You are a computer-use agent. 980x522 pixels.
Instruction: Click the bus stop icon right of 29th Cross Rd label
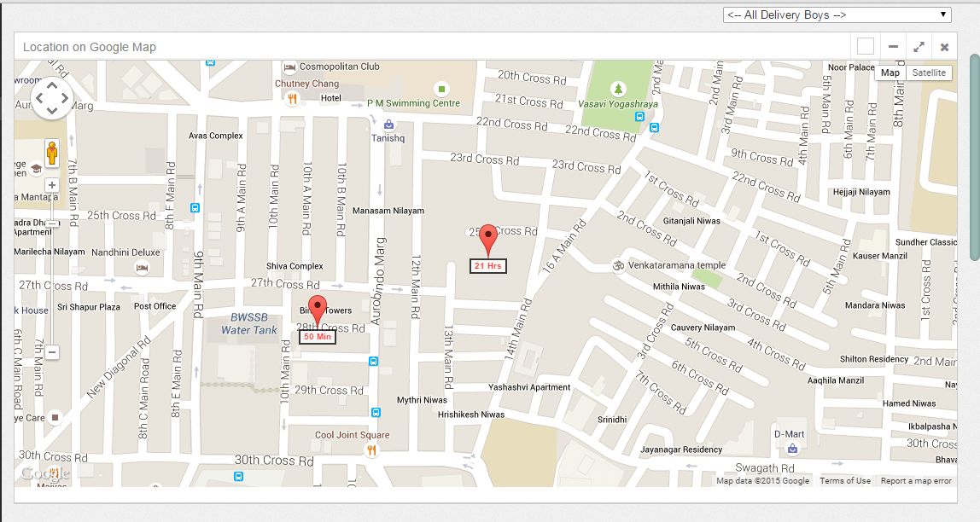[376, 412]
